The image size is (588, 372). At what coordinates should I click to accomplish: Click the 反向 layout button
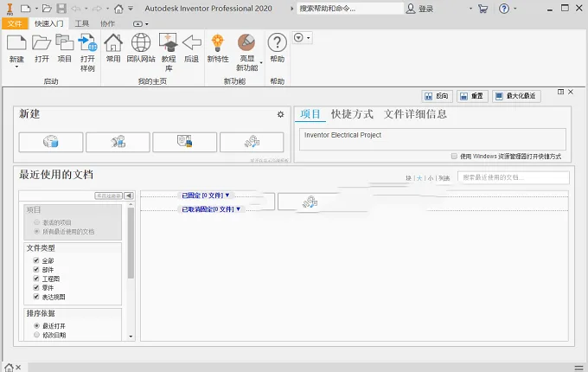pyautogui.click(x=437, y=96)
